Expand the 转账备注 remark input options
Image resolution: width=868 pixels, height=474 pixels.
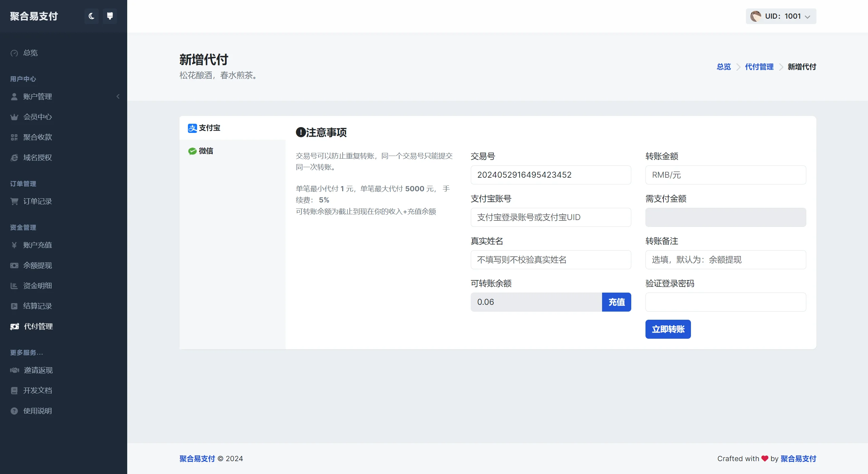725,260
